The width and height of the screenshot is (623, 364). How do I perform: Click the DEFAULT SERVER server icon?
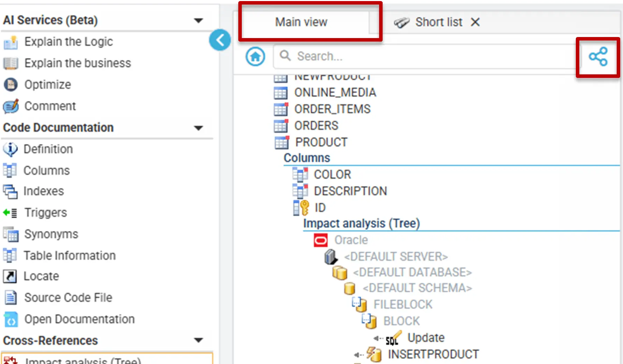pos(331,257)
